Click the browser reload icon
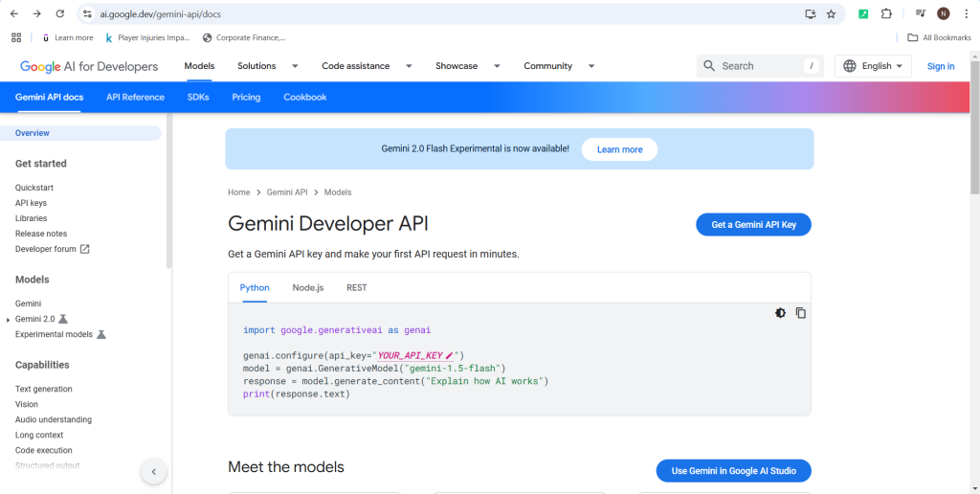 [x=60, y=13]
